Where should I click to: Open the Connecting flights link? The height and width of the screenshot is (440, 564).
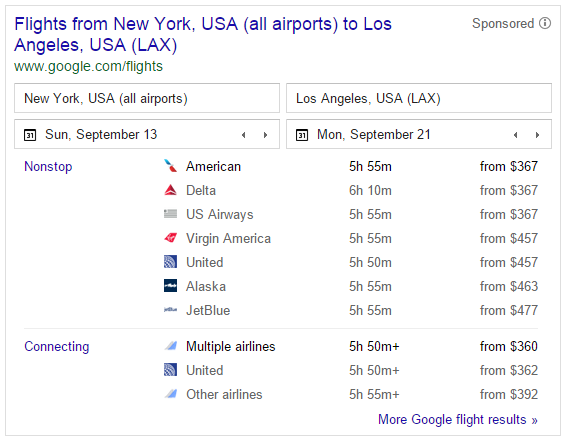click(57, 346)
